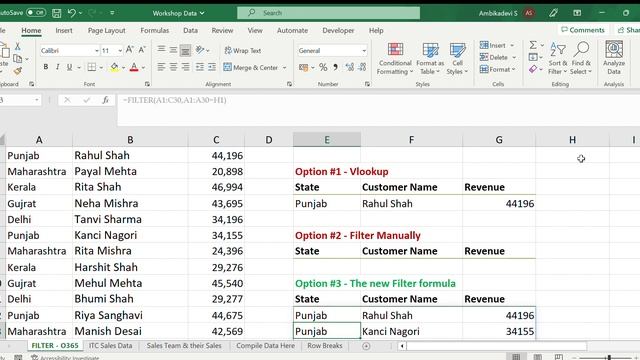Apply Bold formatting
The image size is (640, 360).
[46, 67]
